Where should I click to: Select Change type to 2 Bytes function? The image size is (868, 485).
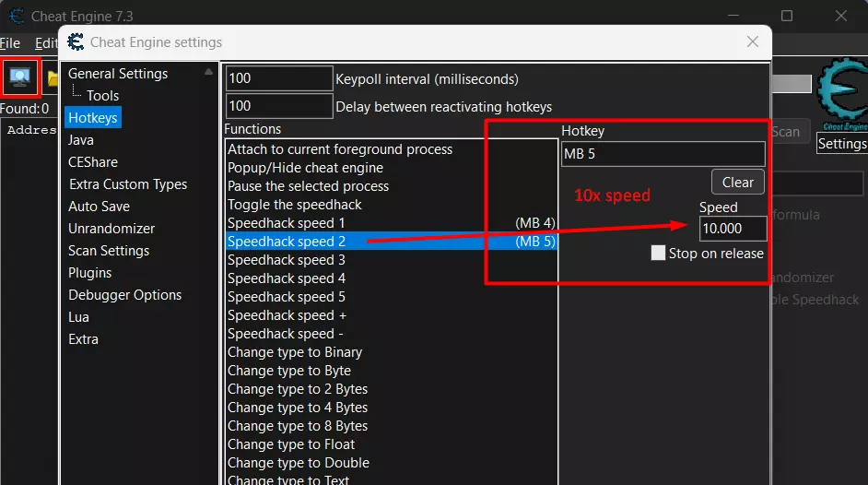[392, 389]
